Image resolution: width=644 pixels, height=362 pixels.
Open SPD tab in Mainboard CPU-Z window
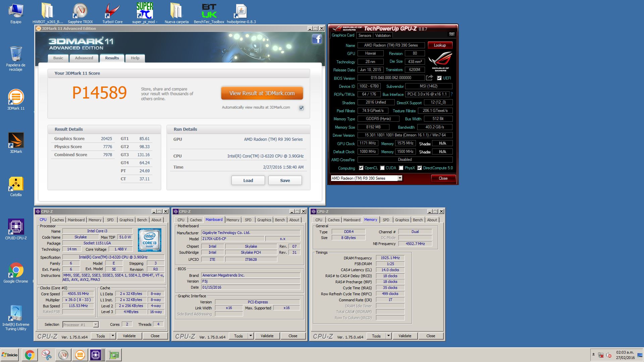pos(248,220)
